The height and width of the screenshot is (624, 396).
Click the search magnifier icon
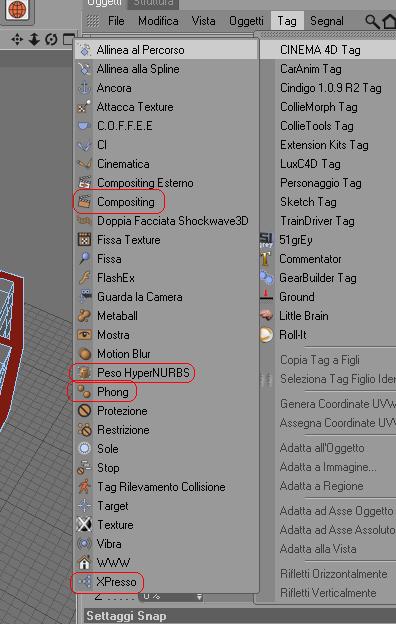point(372,21)
